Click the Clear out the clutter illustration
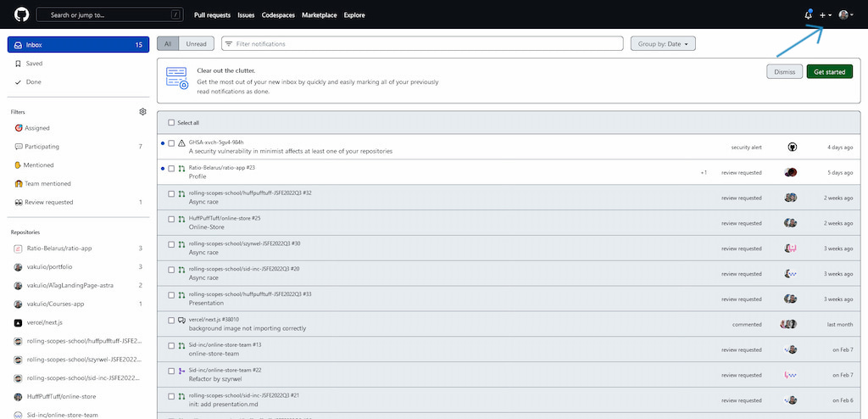Viewport: 868px width, 419px height. pos(177,78)
